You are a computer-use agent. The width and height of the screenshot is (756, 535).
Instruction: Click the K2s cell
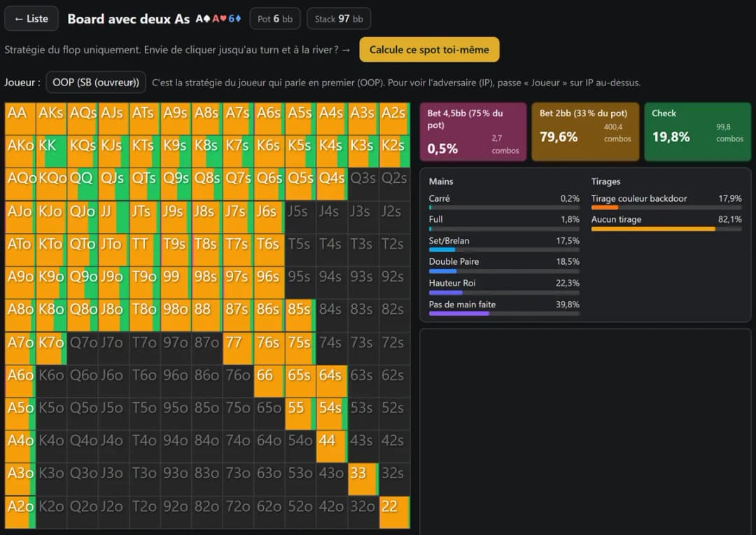tap(394, 151)
